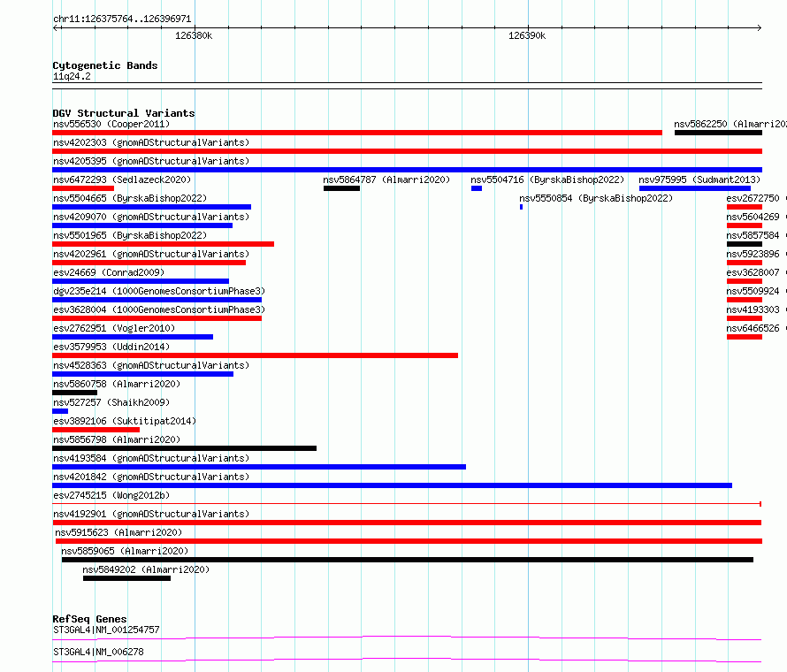Select the long red bar of esv3579953
The width and height of the screenshot is (787, 672).
[x=255, y=355]
